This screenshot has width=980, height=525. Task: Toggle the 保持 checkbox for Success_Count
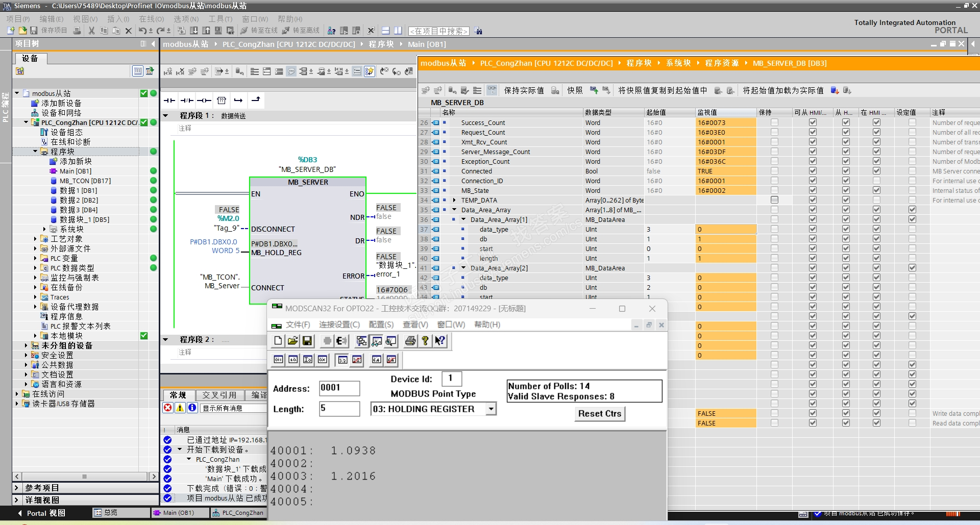click(x=774, y=122)
